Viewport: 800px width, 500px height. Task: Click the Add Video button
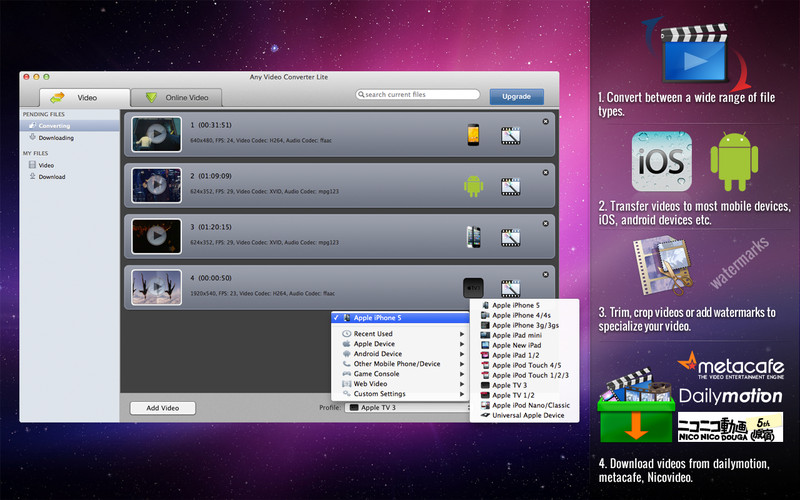[x=163, y=408]
